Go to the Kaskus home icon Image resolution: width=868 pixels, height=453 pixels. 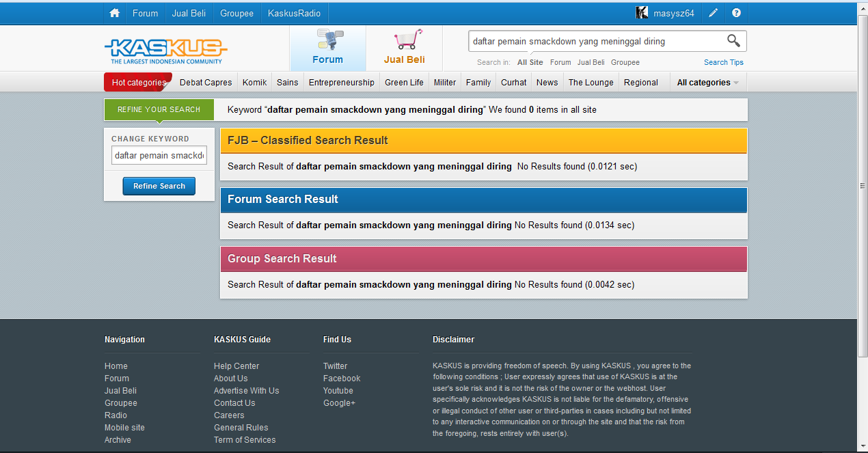tap(114, 13)
